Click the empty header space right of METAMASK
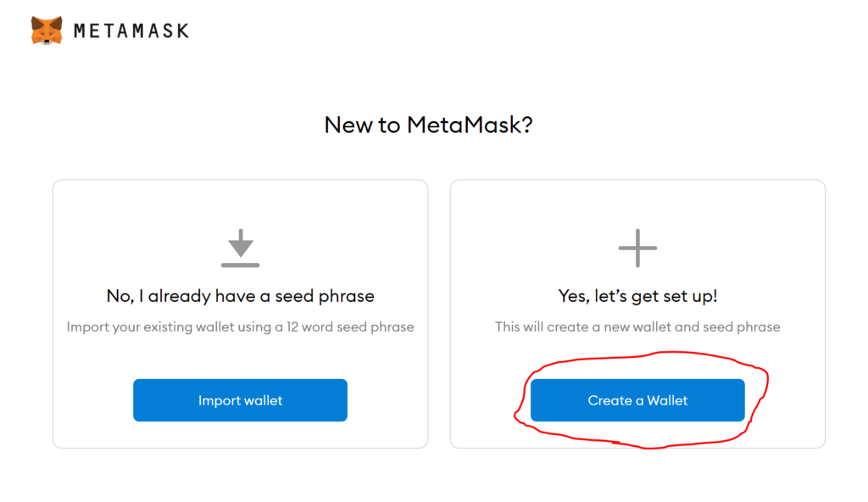Image resolution: width=868 pixels, height=502 pixels. (498, 31)
